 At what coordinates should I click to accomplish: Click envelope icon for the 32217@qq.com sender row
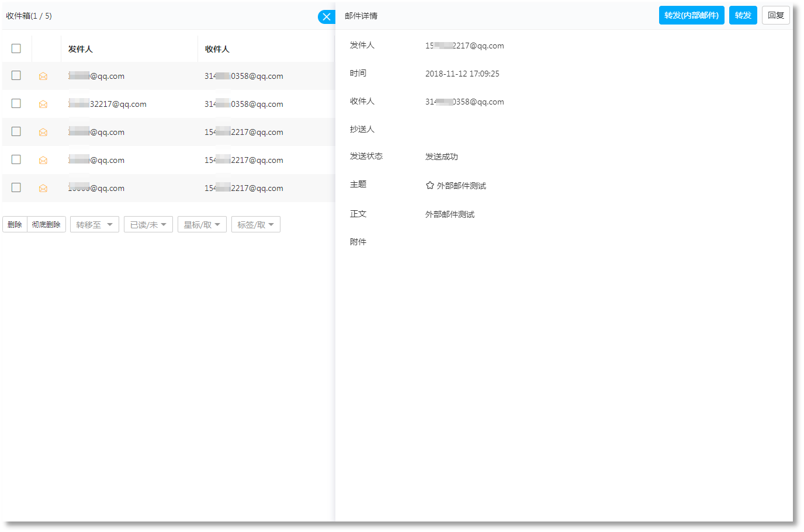pos(43,104)
